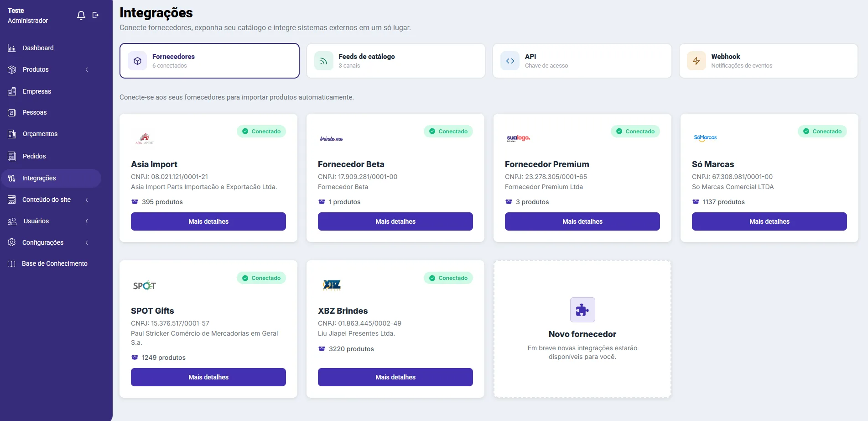Viewport: 868px width, 421px height.
Task: Expand the Configurações submenu chevron
Action: [87, 242]
